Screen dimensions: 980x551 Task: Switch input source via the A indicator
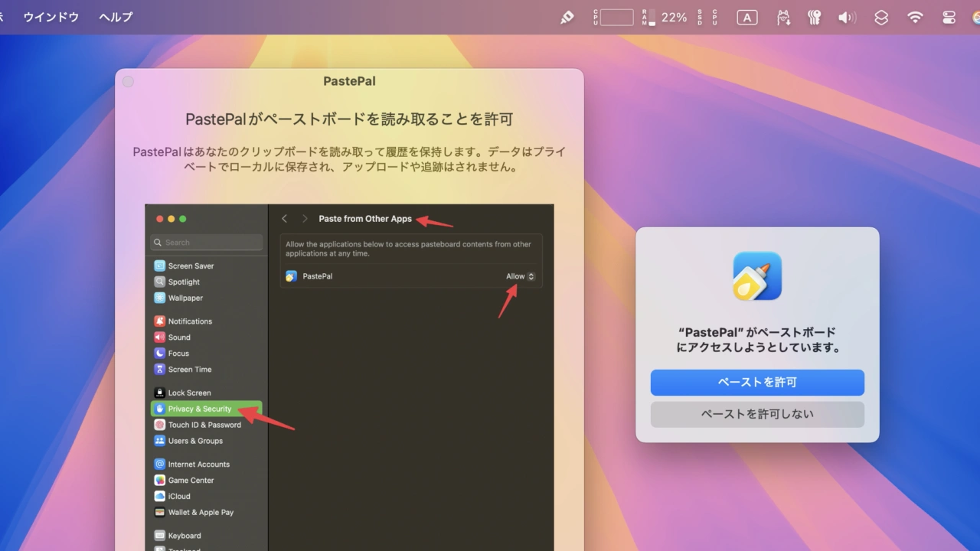[x=746, y=17]
